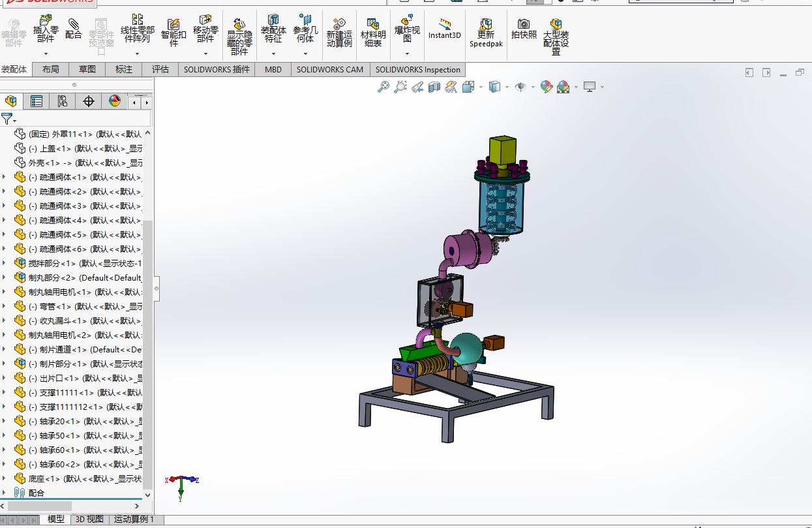The image size is (812, 528).
Task: Expand the 疏通阀体<4> tree node
Action: coord(5,220)
